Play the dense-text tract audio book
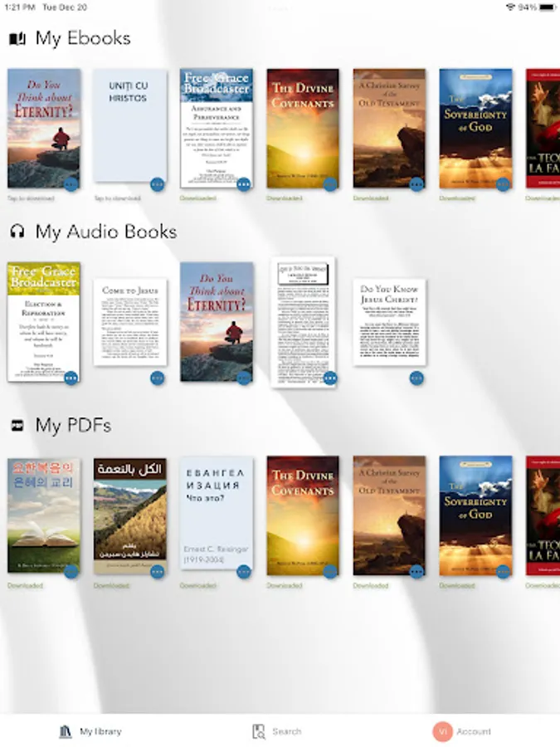 point(303,321)
